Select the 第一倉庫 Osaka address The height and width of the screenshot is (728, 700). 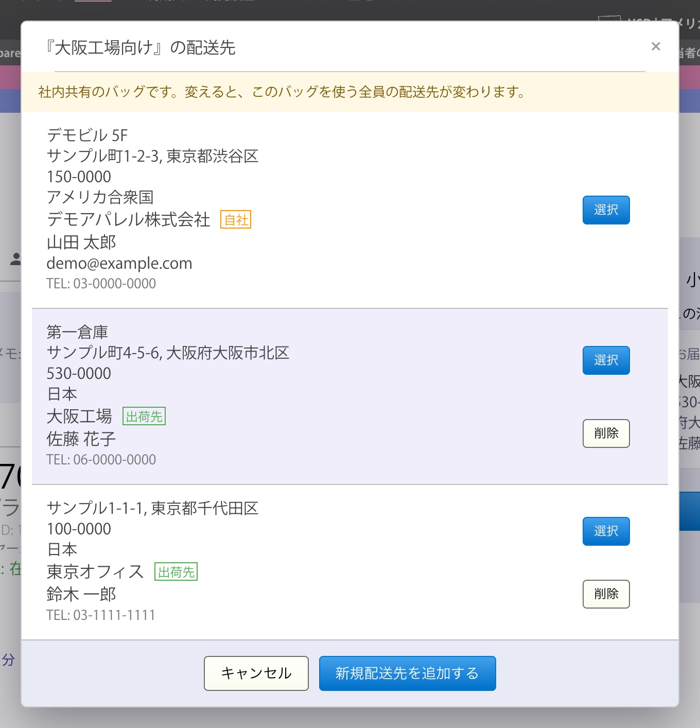[606, 360]
